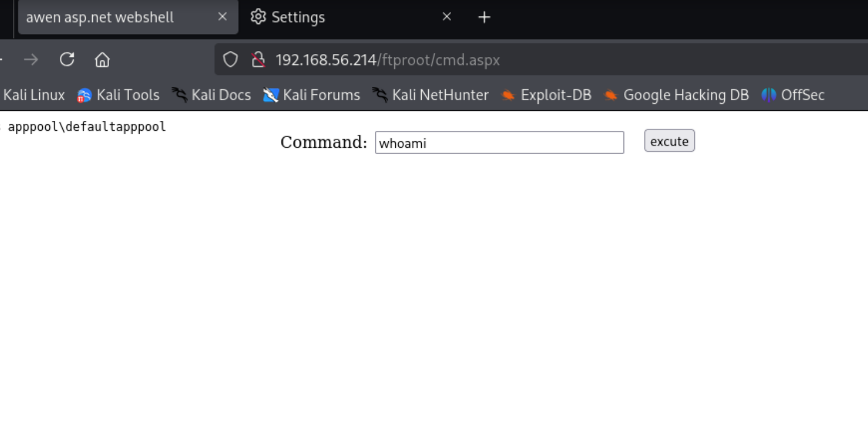The width and height of the screenshot is (868, 448).
Task: Click the shield tracking protection icon
Action: click(230, 59)
